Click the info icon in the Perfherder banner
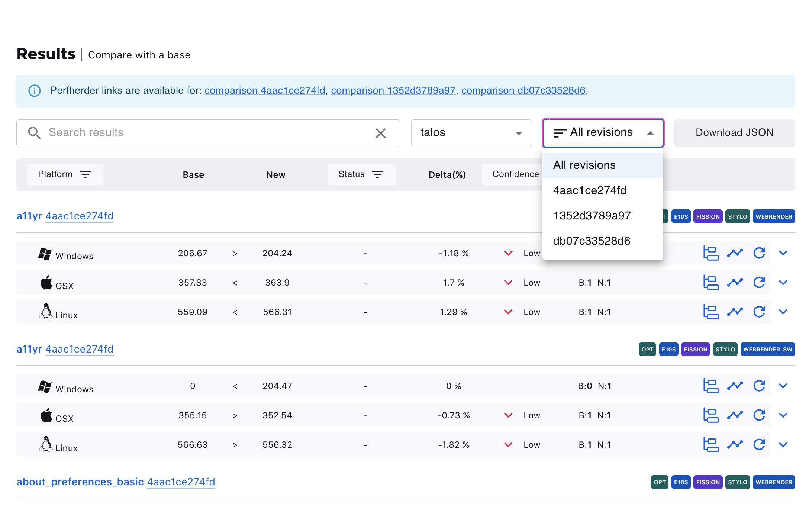Image resolution: width=812 pixels, height=505 pixels. pyautogui.click(x=35, y=91)
